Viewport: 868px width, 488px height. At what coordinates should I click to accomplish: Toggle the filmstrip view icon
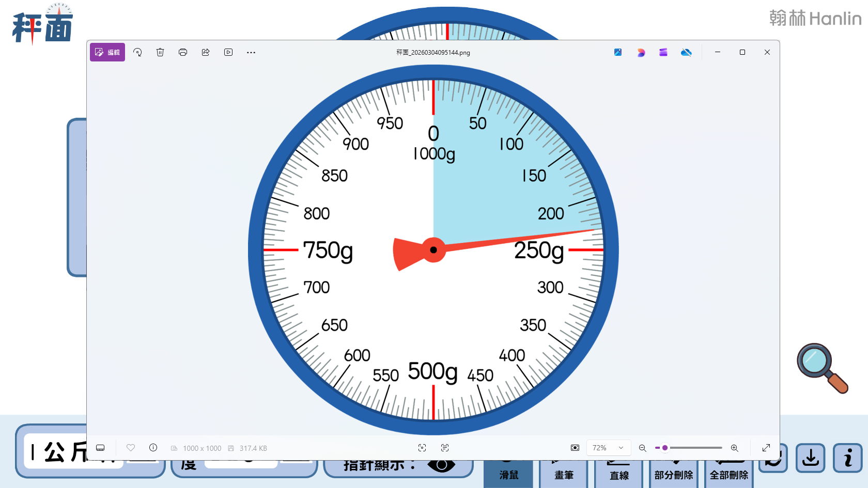[x=101, y=448]
